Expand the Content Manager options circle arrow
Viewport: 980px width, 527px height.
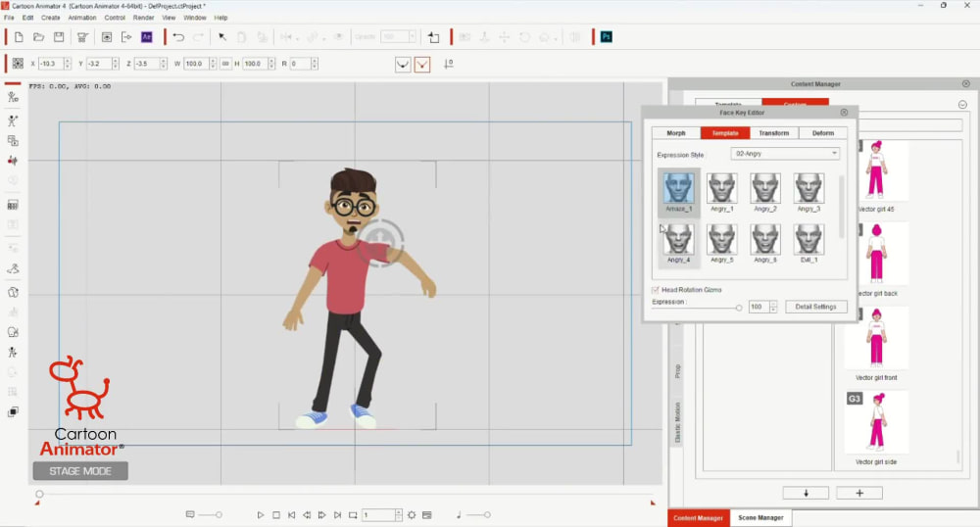coord(962,104)
